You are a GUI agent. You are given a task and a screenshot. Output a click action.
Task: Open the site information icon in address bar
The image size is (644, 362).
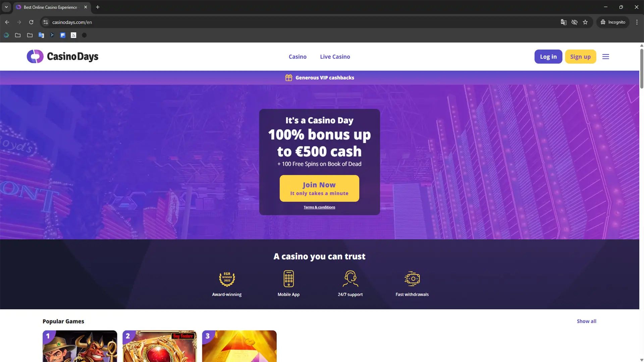(46, 22)
